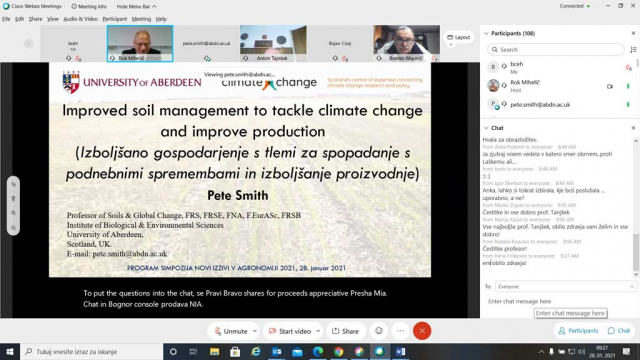This screenshot has height=360, width=640.
Task: Click the participants search field
Action: (x=556, y=49)
